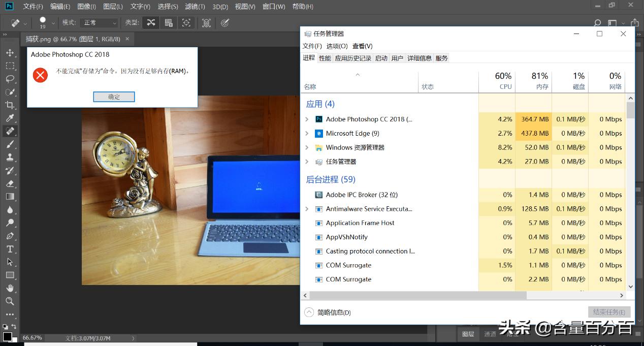Open the brush preset picker
Image resolution: width=644 pixels, height=346 pixels.
(43, 22)
